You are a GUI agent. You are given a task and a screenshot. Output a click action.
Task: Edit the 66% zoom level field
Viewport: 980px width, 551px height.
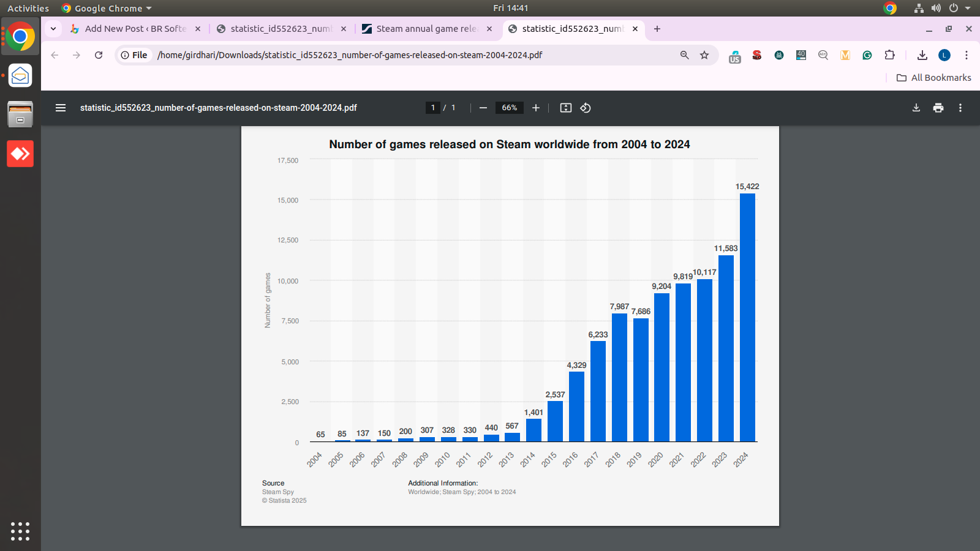tap(509, 108)
